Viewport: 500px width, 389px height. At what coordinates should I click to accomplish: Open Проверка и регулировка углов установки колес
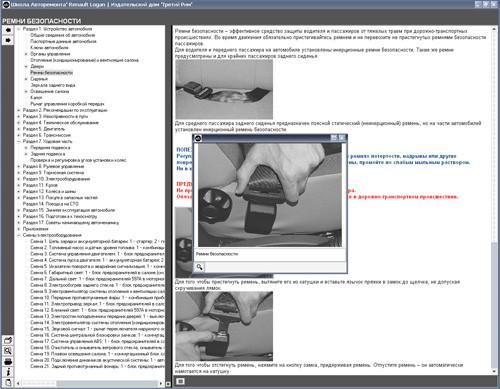click(x=78, y=160)
